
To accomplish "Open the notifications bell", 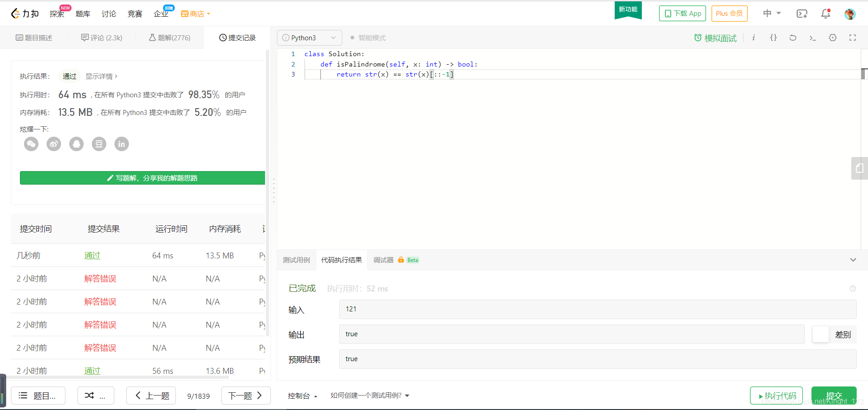I will (x=825, y=14).
